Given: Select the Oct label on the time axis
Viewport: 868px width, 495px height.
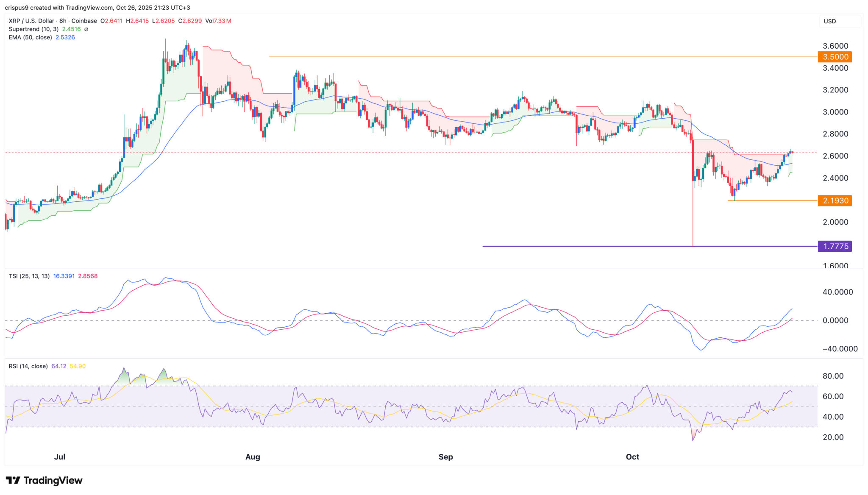Looking at the screenshot, I should (632, 457).
